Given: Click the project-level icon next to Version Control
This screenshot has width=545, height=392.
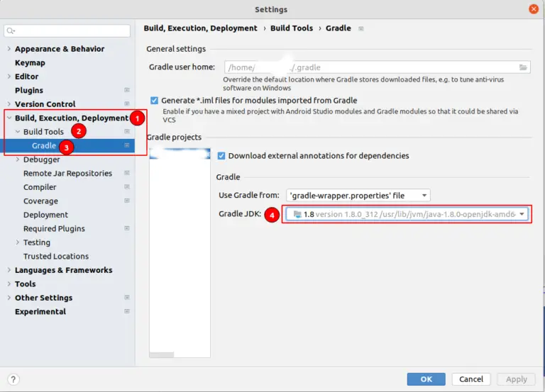Looking at the screenshot, I should point(127,103).
